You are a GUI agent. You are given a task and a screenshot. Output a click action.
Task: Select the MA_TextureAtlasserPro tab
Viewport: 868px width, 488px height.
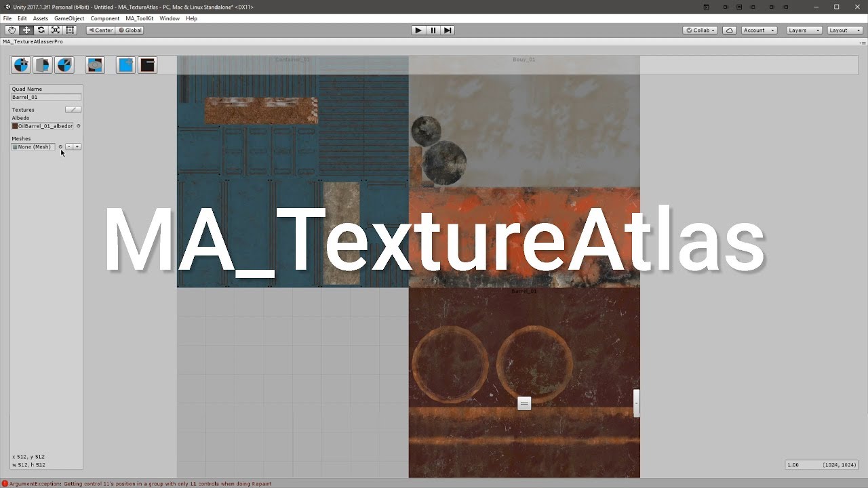[x=33, y=41]
